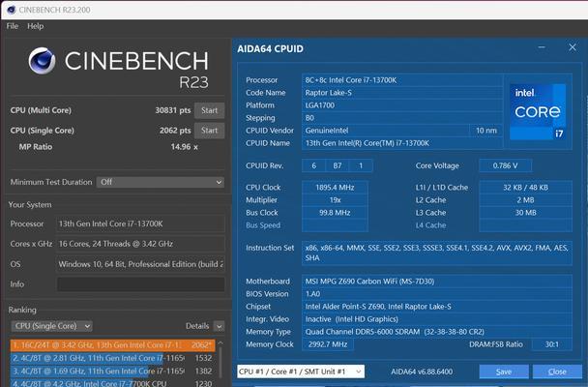This screenshot has height=387, width=588.
Task: Click the CPU Clock 1895.4 MHz value
Action: coord(335,188)
